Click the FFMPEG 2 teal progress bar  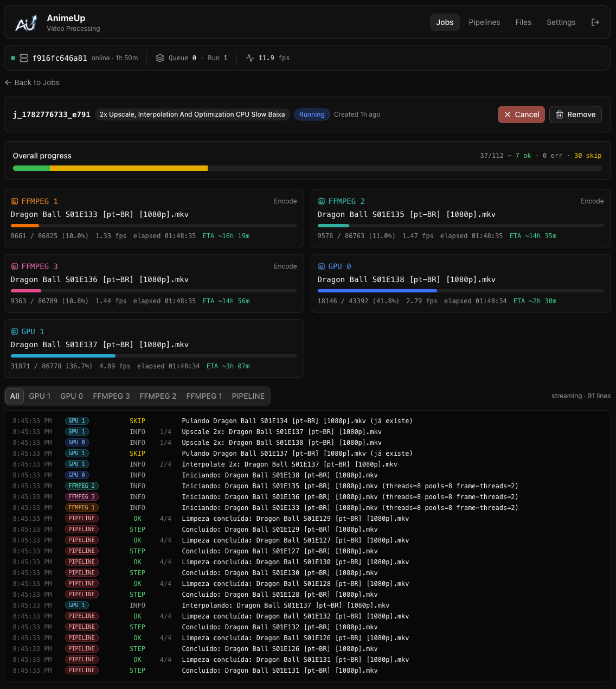pos(461,226)
